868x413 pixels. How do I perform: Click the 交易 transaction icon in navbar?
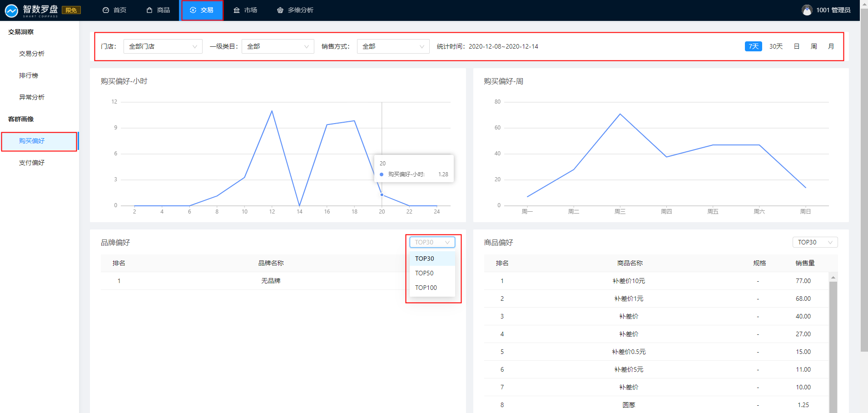193,10
